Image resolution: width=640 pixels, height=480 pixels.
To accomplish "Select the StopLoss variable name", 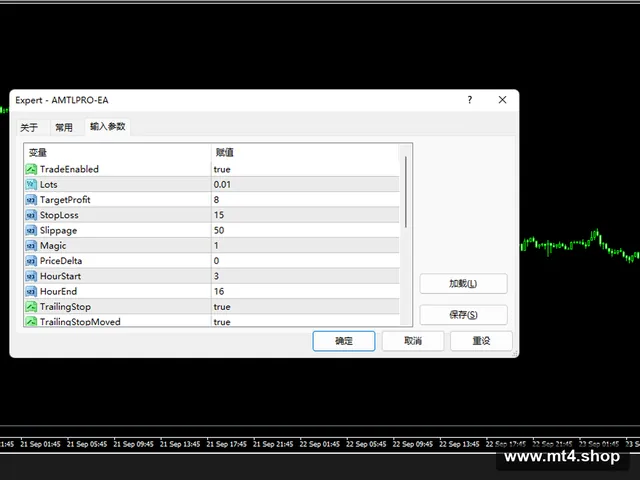I will (x=59, y=215).
